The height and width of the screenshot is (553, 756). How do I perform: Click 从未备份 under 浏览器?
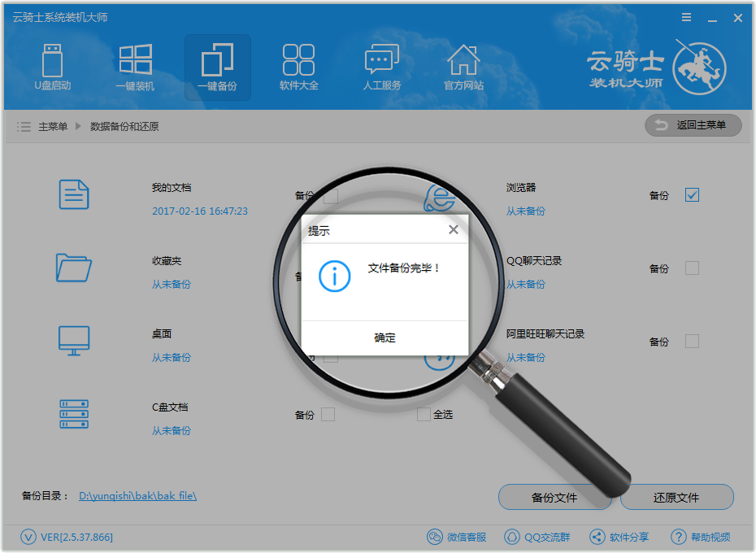point(525,211)
